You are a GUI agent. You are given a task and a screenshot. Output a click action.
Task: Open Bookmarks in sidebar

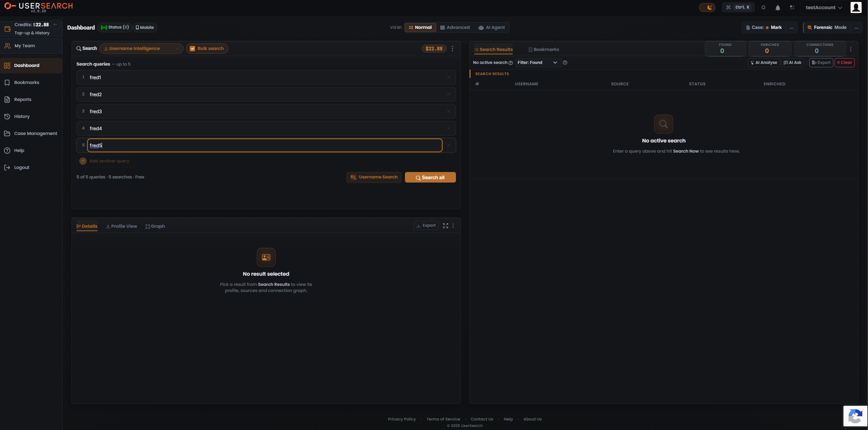pos(31,82)
